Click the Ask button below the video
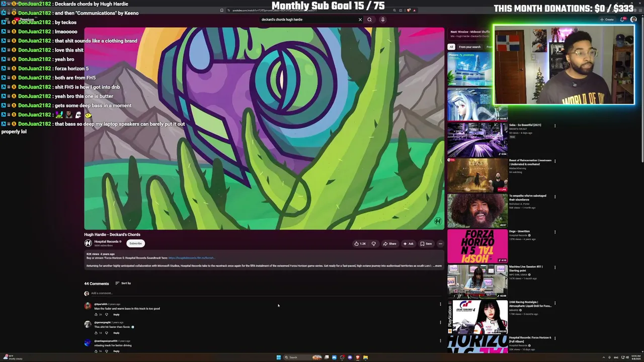The image size is (644, 362). (409, 244)
